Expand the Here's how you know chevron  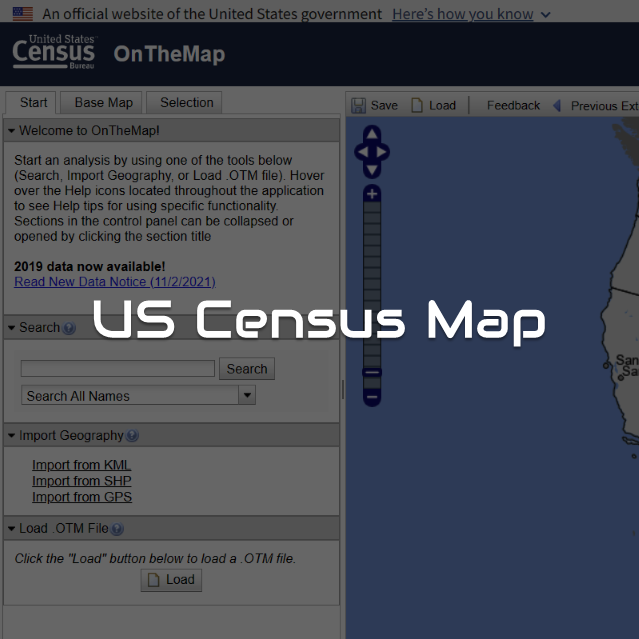point(545,15)
